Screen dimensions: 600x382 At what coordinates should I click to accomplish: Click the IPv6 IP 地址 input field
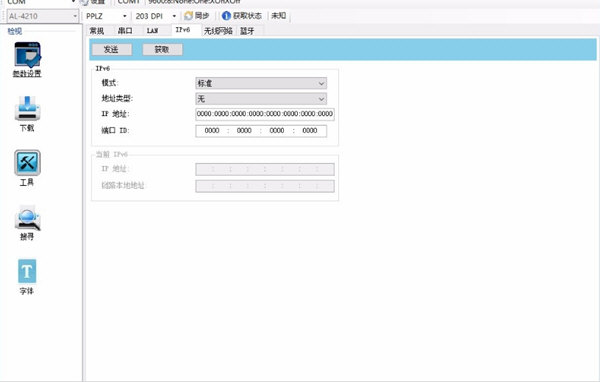tap(265, 114)
